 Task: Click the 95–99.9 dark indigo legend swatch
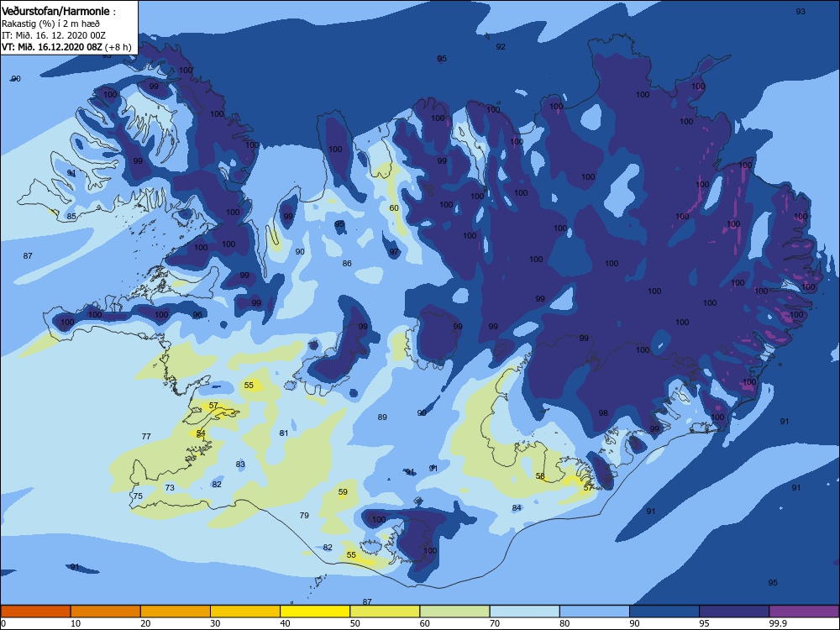coord(734,612)
